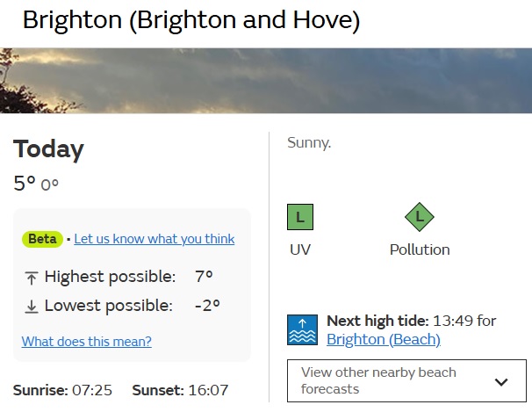
Task: Click the green UV low-level square icon
Action: pyautogui.click(x=300, y=217)
